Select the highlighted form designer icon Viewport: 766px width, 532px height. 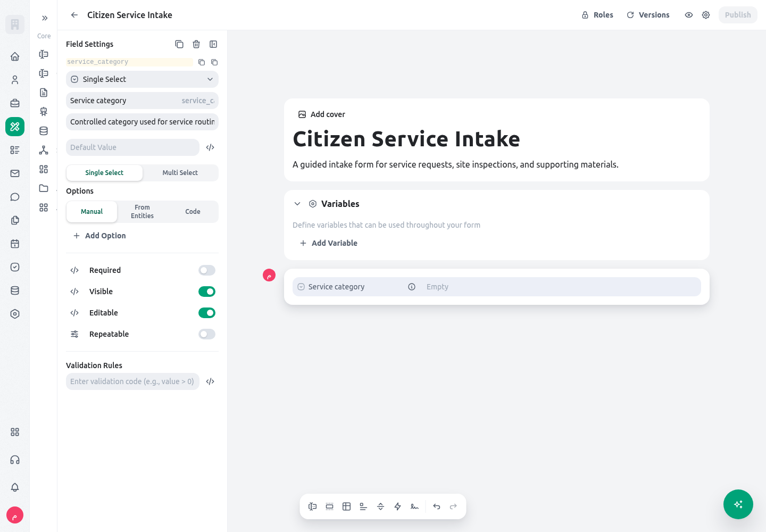pos(15,127)
